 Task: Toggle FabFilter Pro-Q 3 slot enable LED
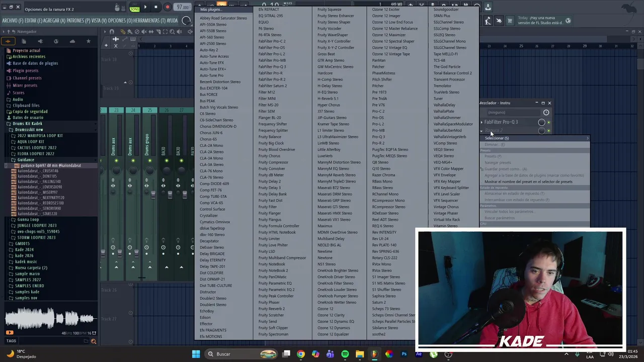[549, 122]
